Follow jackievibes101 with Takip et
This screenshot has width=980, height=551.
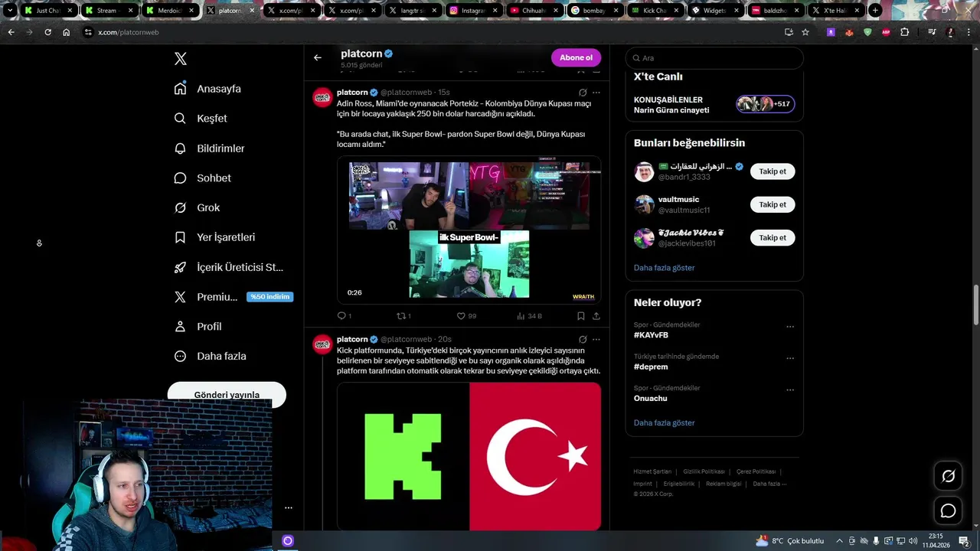point(773,238)
